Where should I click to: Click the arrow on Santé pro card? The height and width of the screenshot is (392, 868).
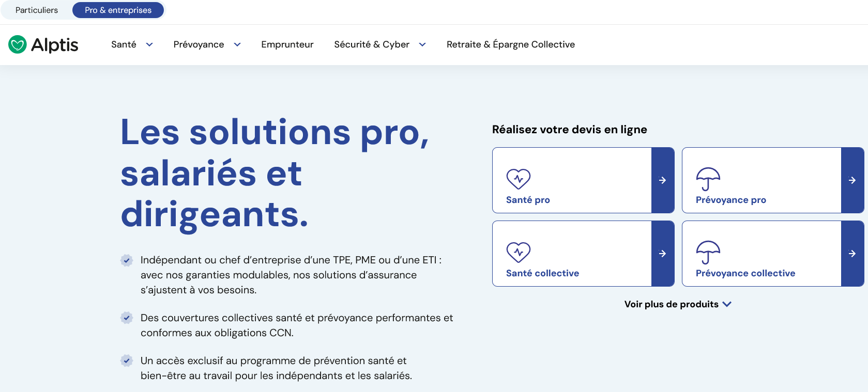click(x=662, y=180)
